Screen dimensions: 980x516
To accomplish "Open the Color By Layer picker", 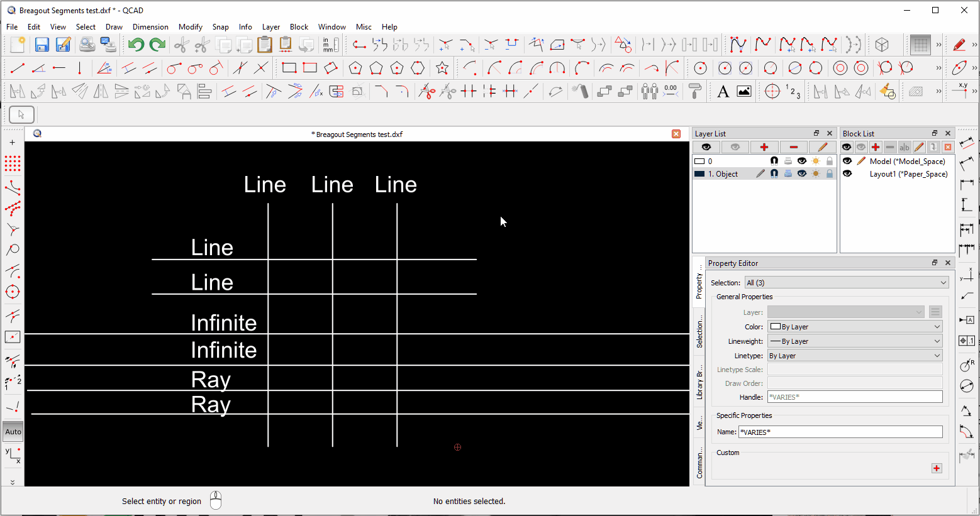I will tap(855, 327).
